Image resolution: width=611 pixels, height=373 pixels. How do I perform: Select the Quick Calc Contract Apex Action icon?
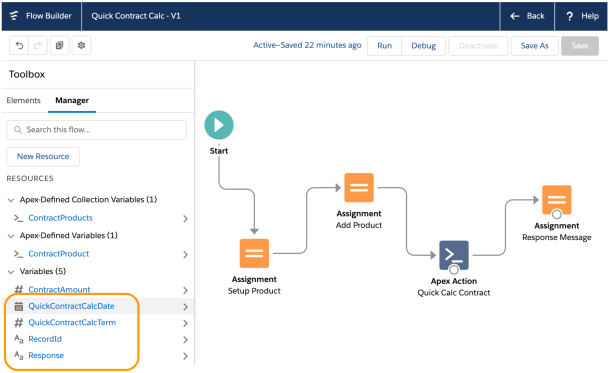click(x=454, y=255)
